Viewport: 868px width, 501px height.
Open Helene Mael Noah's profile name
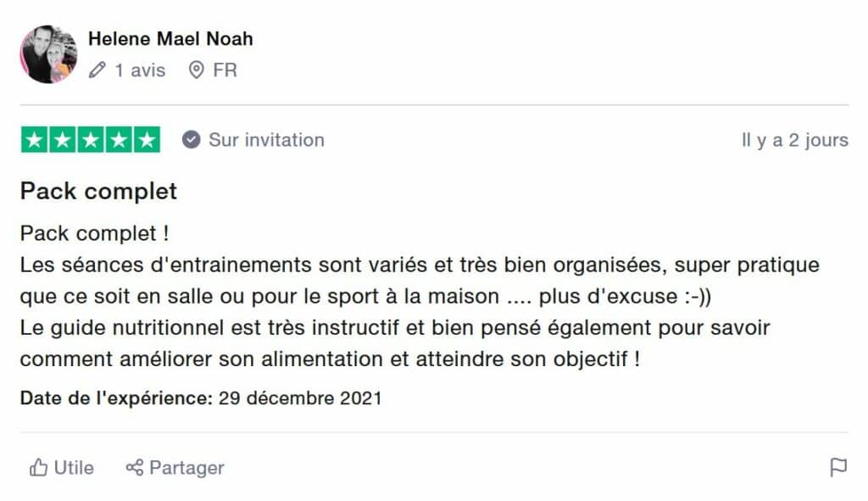[x=170, y=39]
